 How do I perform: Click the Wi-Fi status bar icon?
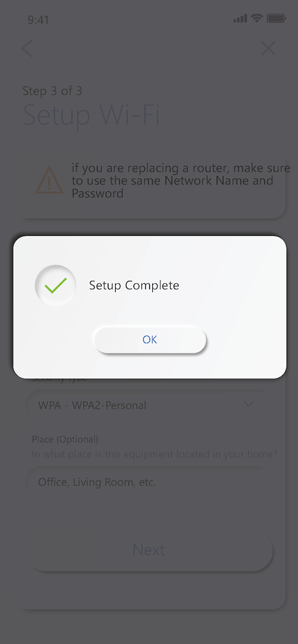[x=257, y=18]
